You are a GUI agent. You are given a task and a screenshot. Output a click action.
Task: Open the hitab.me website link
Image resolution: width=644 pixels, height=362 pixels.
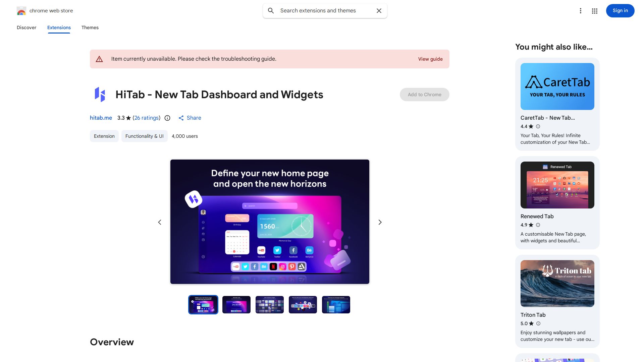click(101, 118)
